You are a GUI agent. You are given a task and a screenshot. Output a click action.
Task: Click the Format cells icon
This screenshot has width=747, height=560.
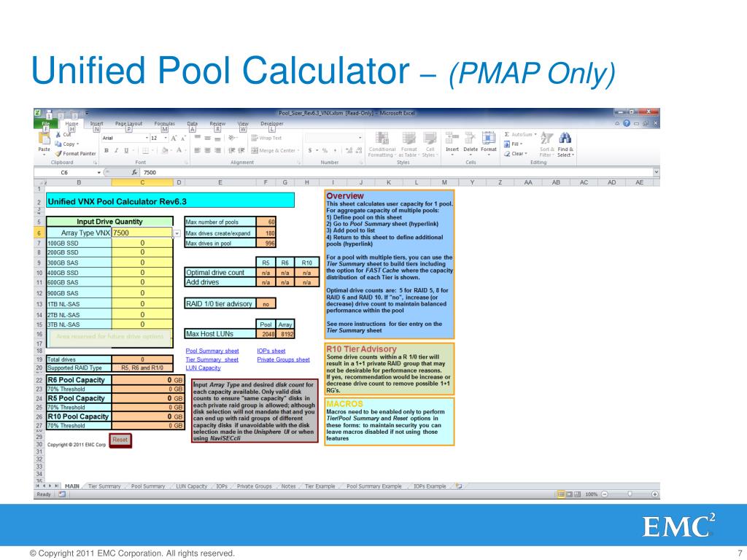(x=488, y=139)
